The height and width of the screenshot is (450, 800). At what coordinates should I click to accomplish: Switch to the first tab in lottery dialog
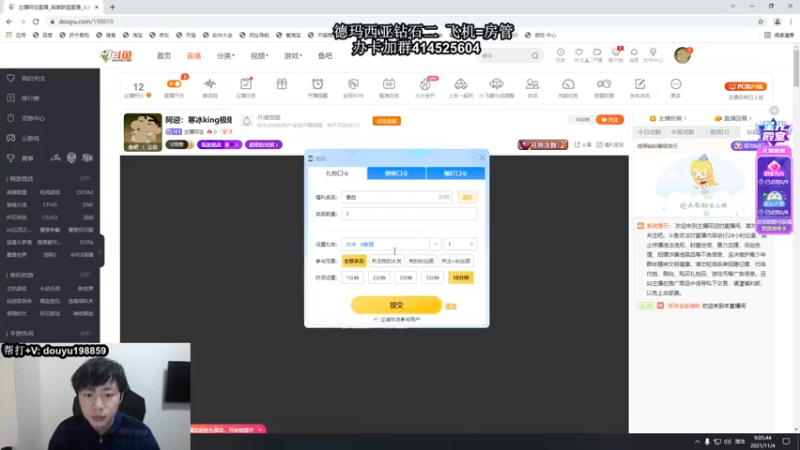coord(338,173)
